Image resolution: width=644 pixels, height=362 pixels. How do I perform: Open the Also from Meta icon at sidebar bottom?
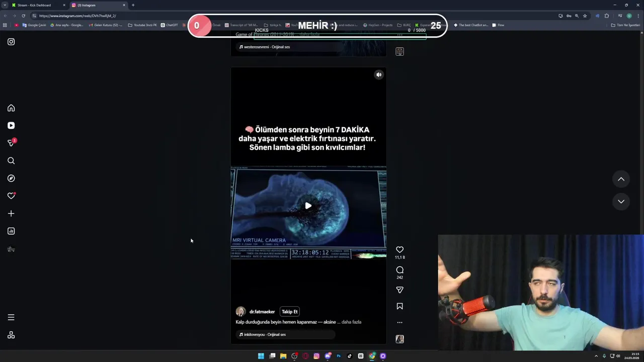click(11, 335)
